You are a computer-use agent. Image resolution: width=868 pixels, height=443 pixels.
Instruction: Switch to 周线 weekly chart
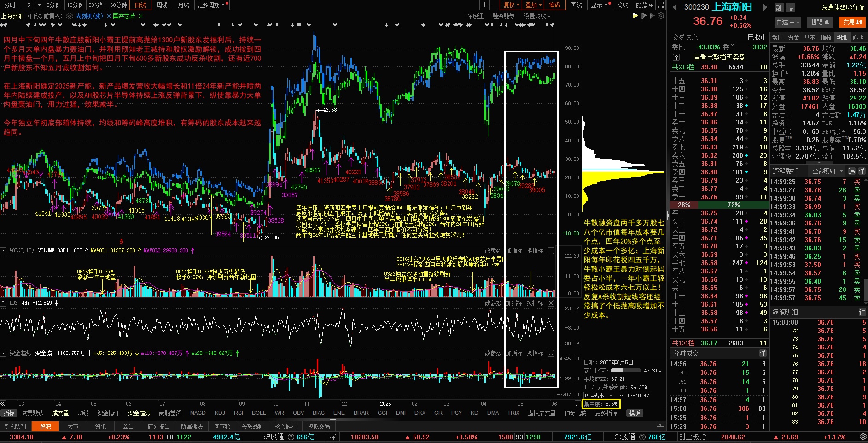pos(162,5)
